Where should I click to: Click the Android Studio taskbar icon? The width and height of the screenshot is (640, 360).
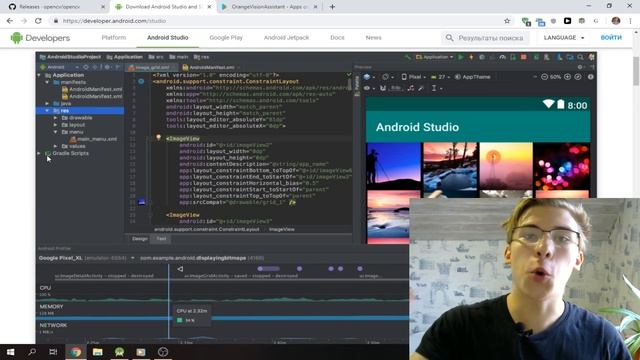pos(119,352)
